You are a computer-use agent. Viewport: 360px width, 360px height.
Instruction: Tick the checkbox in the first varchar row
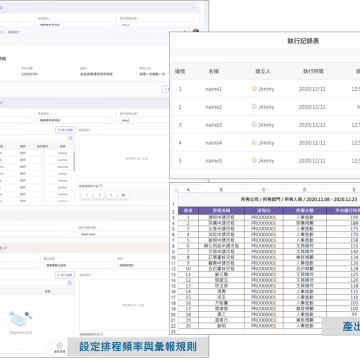click(42, 153)
